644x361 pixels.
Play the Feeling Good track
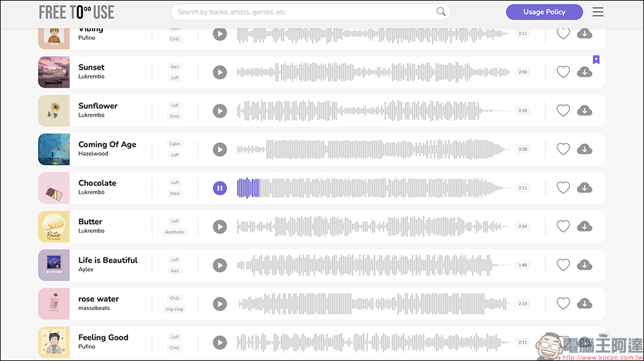pos(220,343)
